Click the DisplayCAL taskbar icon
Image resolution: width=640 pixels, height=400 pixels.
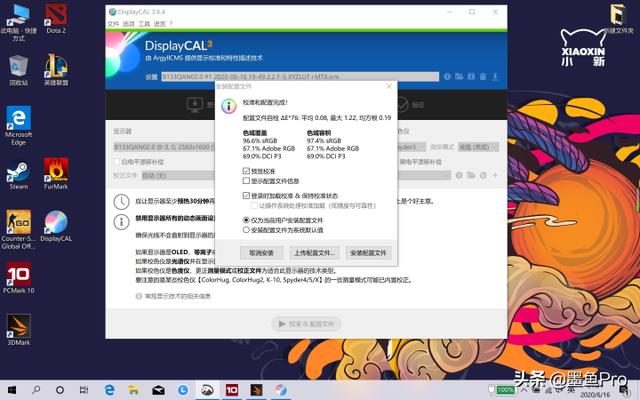point(280,390)
